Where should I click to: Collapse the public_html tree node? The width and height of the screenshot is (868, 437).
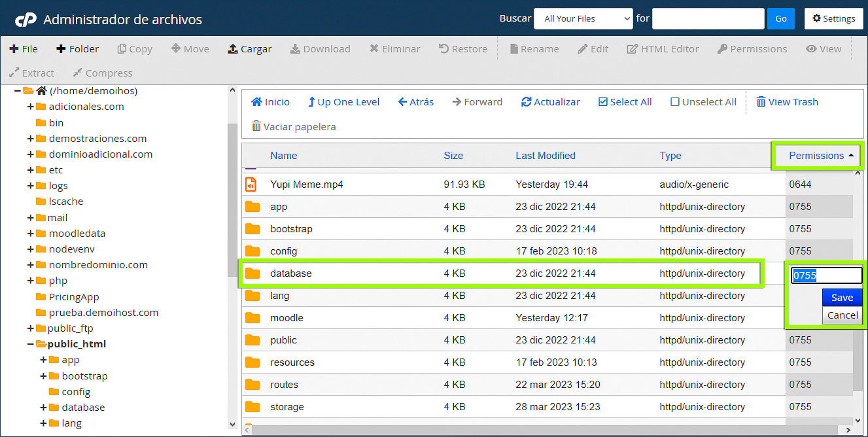point(31,343)
